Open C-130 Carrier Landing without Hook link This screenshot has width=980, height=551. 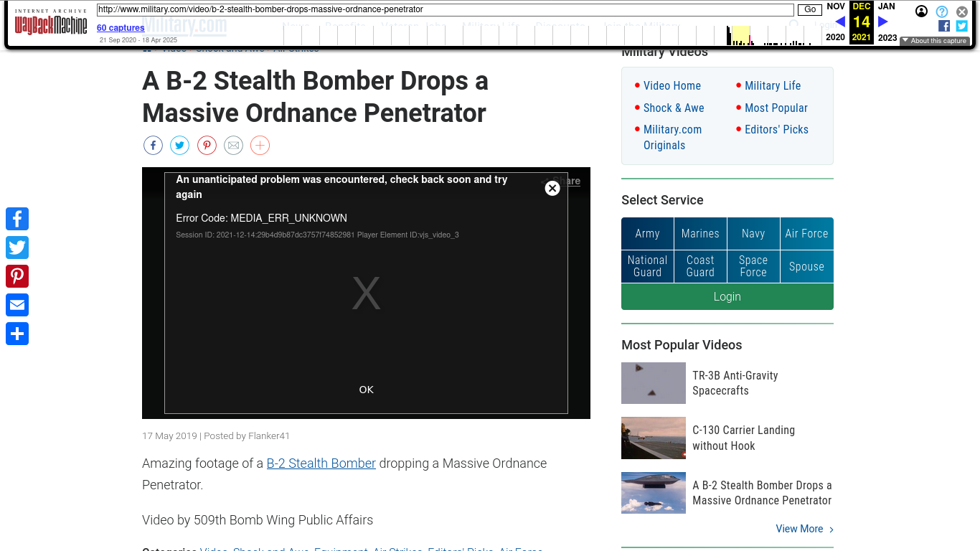[743, 438]
